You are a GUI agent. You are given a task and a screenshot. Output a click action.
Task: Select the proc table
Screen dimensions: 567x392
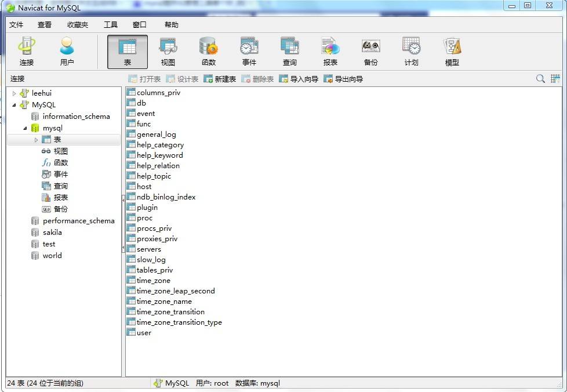click(x=140, y=218)
